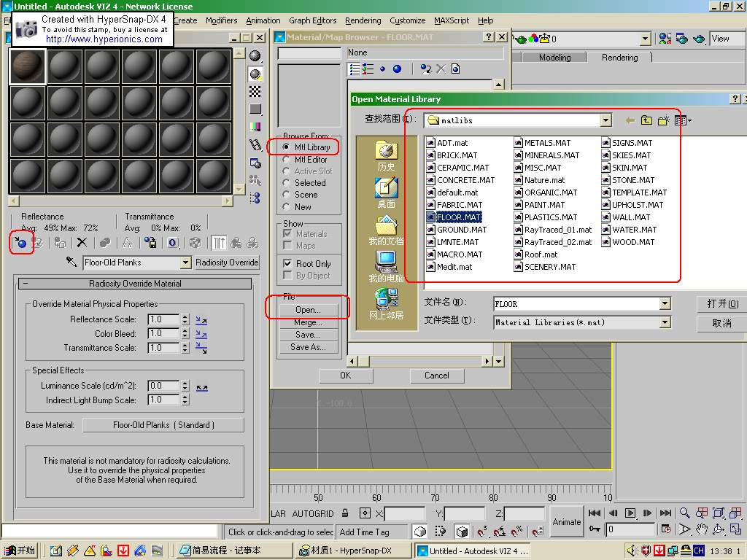Click the 取消 cancel button in dialog
The image size is (747, 560).
(722, 323)
